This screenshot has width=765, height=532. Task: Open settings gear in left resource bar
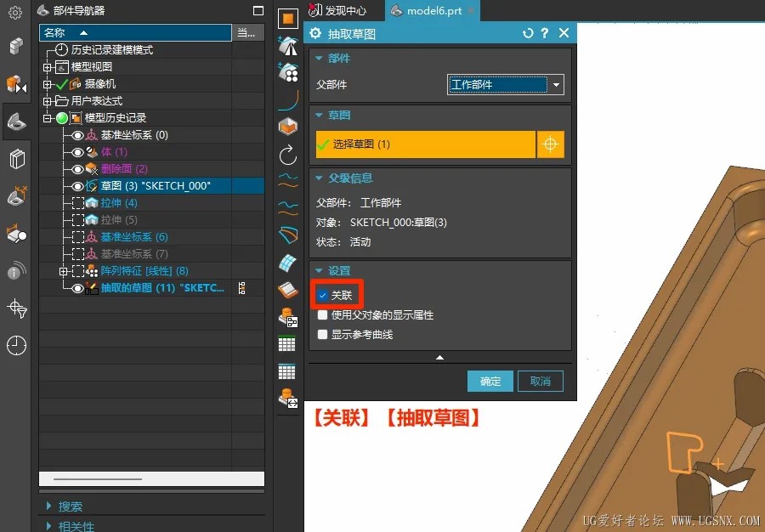click(15, 13)
